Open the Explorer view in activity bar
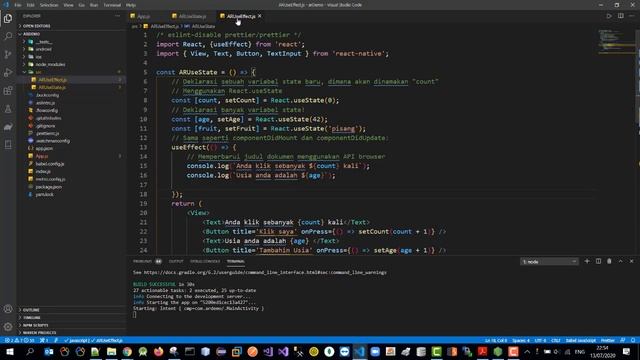This screenshot has height=360, width=640. coord(8,18)
